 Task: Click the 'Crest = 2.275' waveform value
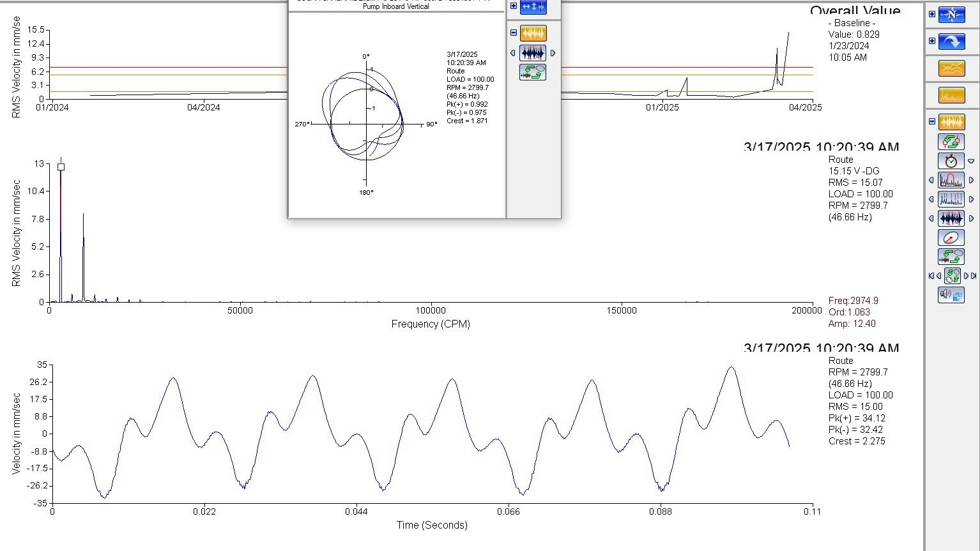point(857,441)
